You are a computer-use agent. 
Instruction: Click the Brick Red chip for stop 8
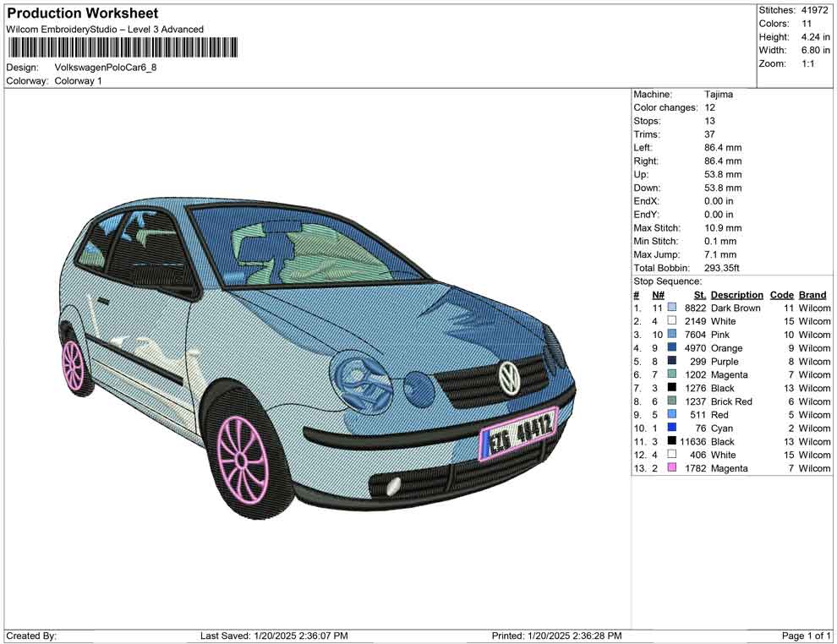point(670,401)
